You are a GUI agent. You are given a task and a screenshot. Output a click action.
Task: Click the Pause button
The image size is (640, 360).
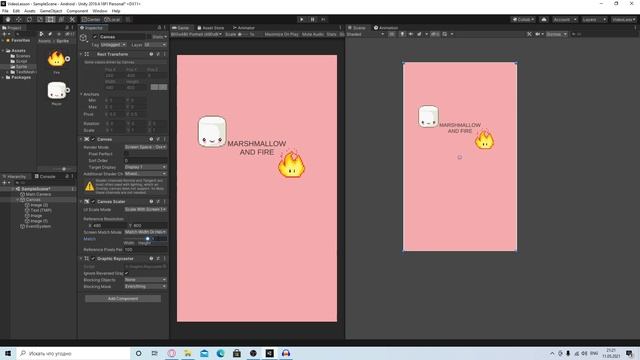[313, 19]
